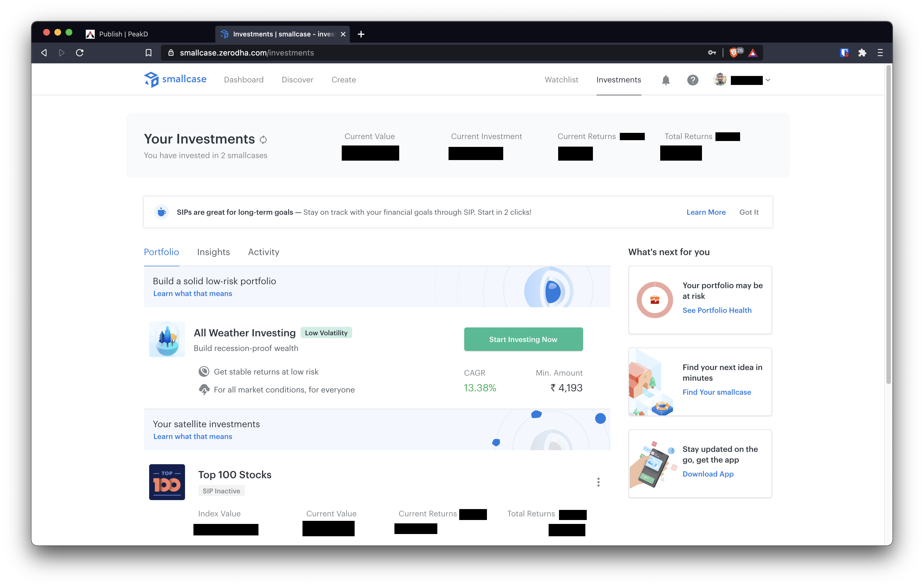Viewport: 924px width, 587px height.
Task: Click 'You have invested in 2 smallcases'
Action: pyautogui.click(x=205, y=155)
